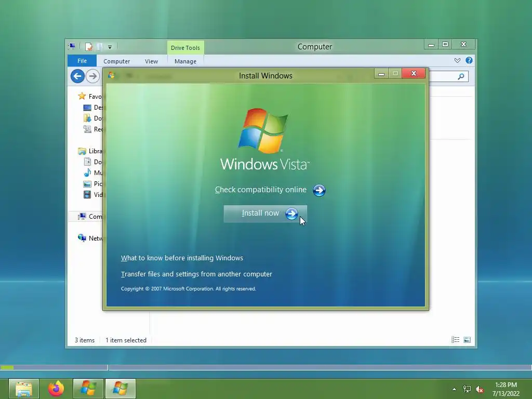Open the Quick Access Toolbar dropdown arrow
This screenshot has height=399, width=532.
click(110, 47)
